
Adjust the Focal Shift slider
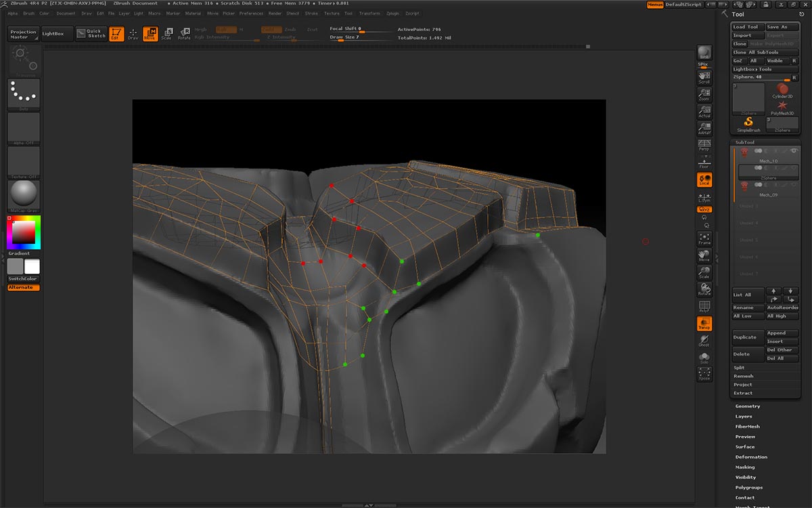(360, 29)
